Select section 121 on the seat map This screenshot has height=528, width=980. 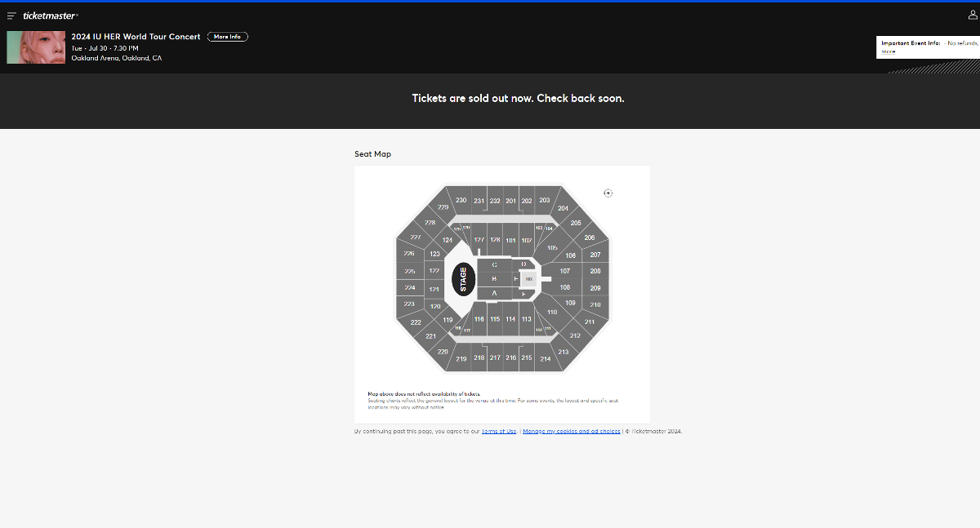click(434, 289)
